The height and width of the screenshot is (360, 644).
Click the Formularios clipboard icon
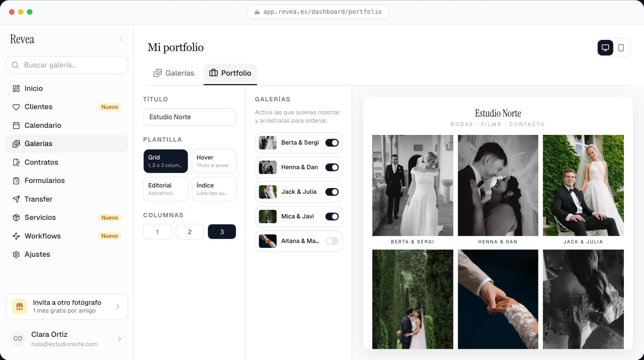pyautogui.click(x=16, y=181)
